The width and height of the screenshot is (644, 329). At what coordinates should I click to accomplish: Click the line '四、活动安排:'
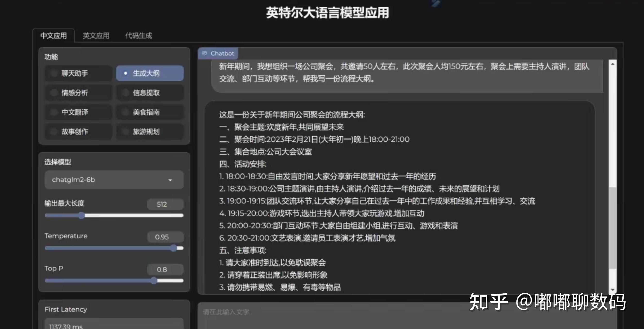(x=243, y=164)
